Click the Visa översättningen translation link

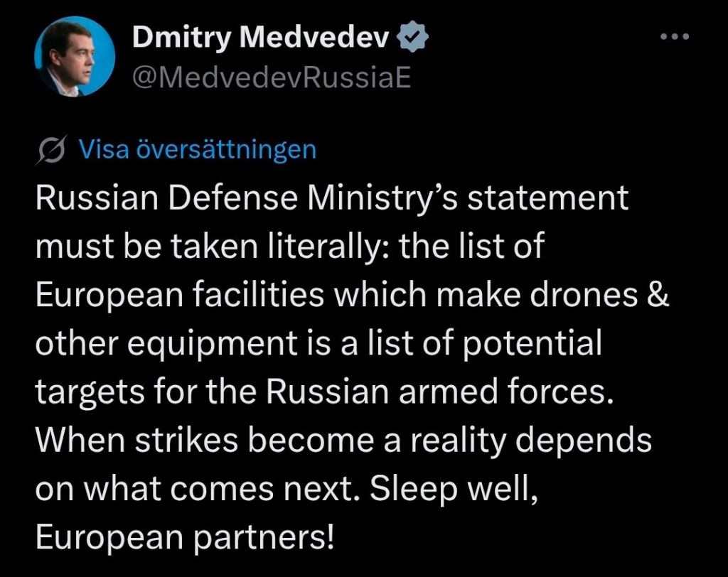point(197,149)
